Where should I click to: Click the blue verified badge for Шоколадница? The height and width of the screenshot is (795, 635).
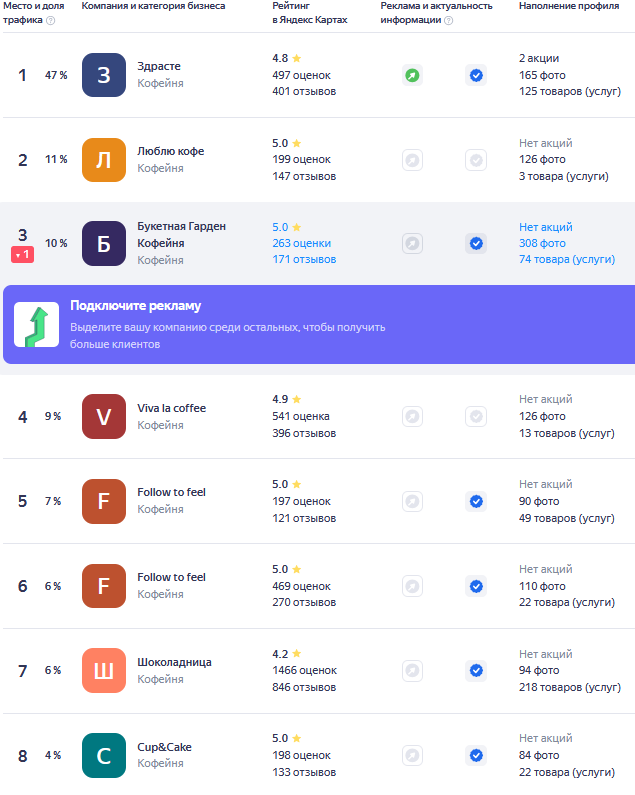477,670
